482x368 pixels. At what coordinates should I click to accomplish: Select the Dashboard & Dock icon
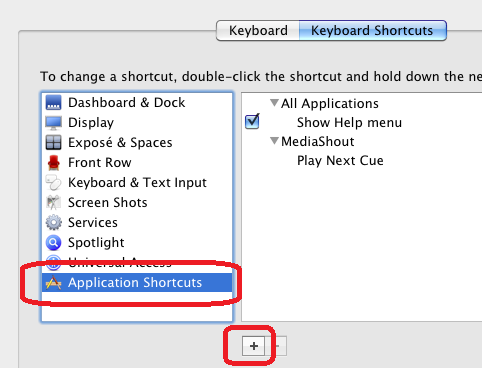53,103
